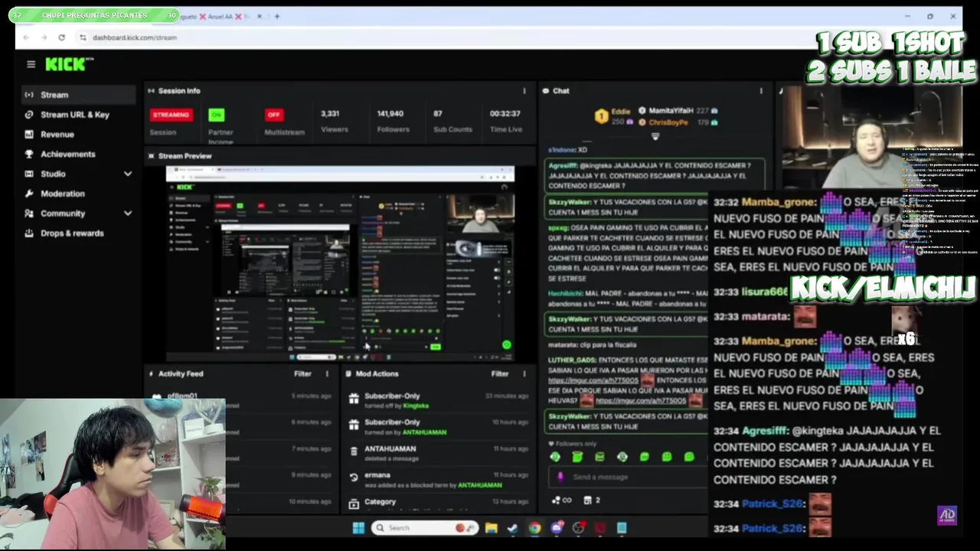
Task: Open Stream URL & Key in the sidebar
Action: 75,115
